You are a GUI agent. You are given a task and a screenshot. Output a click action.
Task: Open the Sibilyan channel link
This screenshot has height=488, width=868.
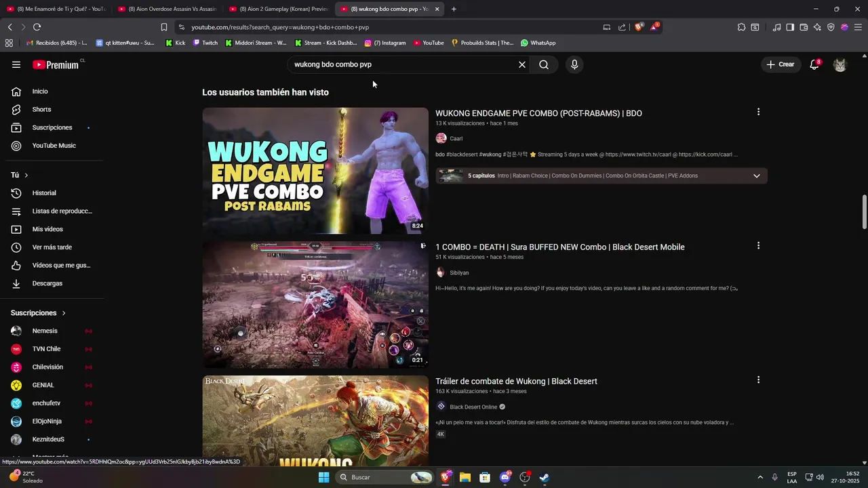(x=459, y=272)
